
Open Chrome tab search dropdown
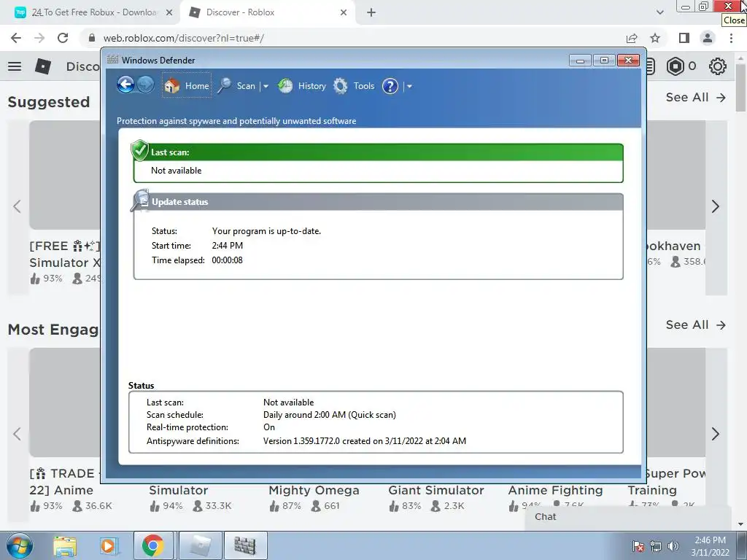pyautogui.click(x=659, y=12)
